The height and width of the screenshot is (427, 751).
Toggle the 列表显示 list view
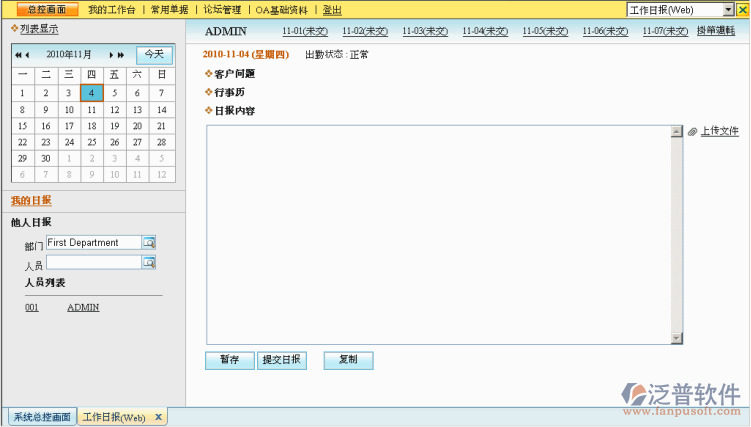tap(38, 29)
